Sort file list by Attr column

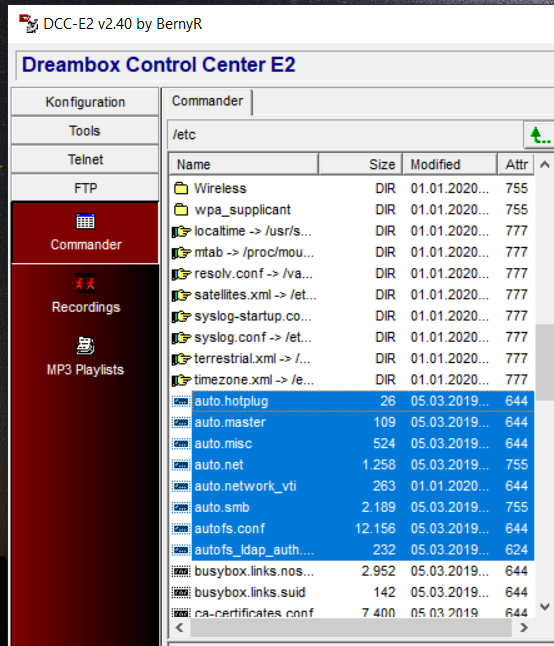[516, 164]
